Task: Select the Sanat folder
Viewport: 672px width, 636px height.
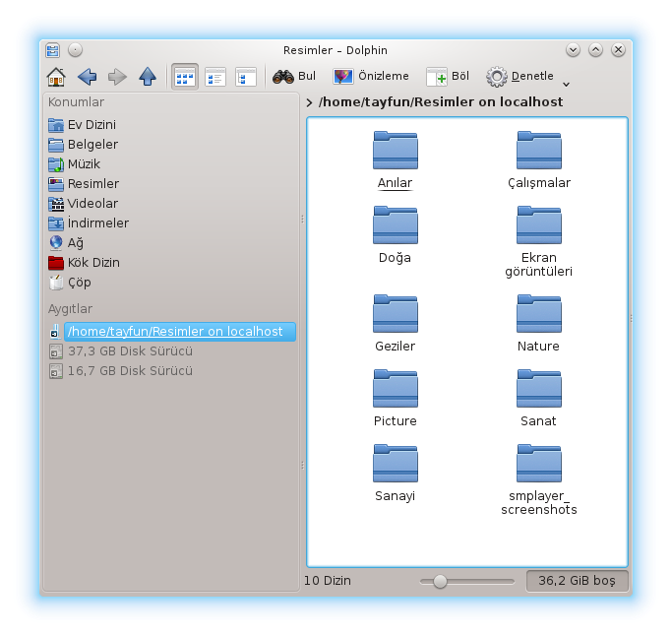Action: (539, 399)
